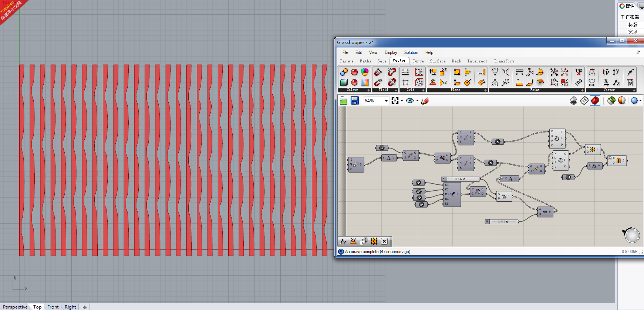Click the zoom extents icon in canvas toolbar
644x310 pixels.
395,101
